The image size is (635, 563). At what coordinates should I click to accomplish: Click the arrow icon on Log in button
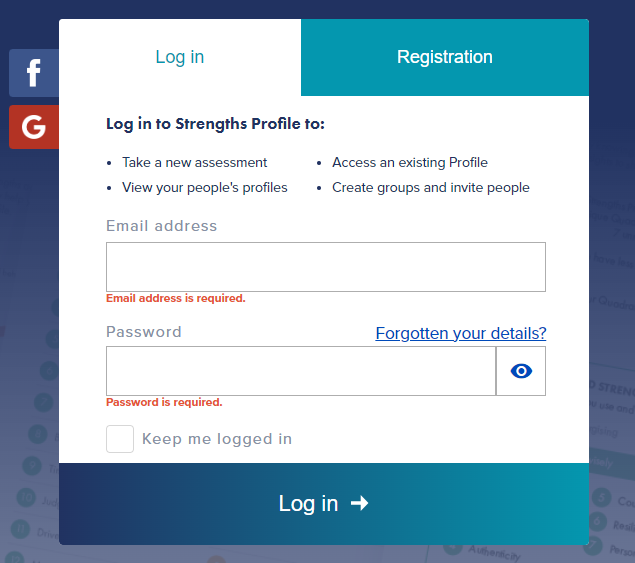[x=360, y=503]
